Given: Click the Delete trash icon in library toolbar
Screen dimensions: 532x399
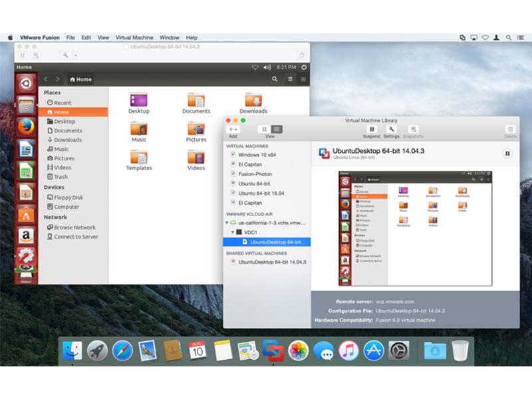Looking at the screenshot, I should (510, 129).
